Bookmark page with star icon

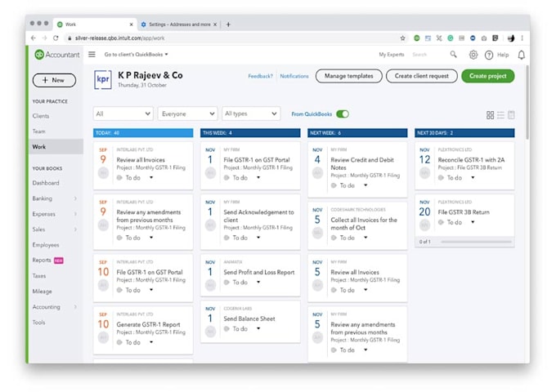pos(402,38)
